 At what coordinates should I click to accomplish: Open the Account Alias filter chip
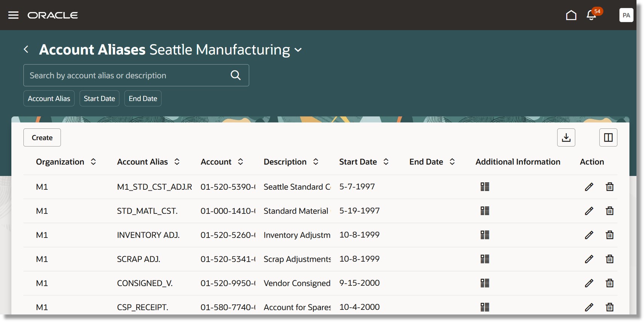pyautogui.click(x=49, y=98)
